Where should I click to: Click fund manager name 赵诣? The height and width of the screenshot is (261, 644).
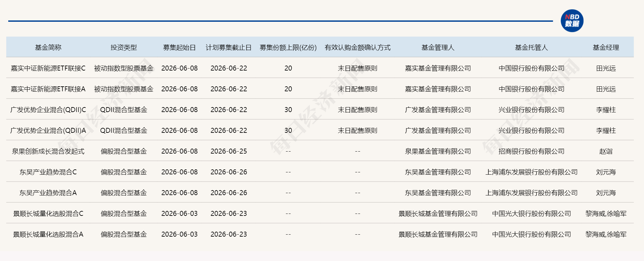point(606,151)
